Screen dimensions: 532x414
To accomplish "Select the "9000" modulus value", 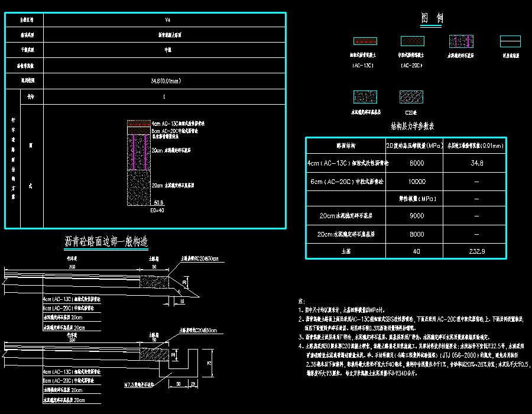I will click(417, 216).
